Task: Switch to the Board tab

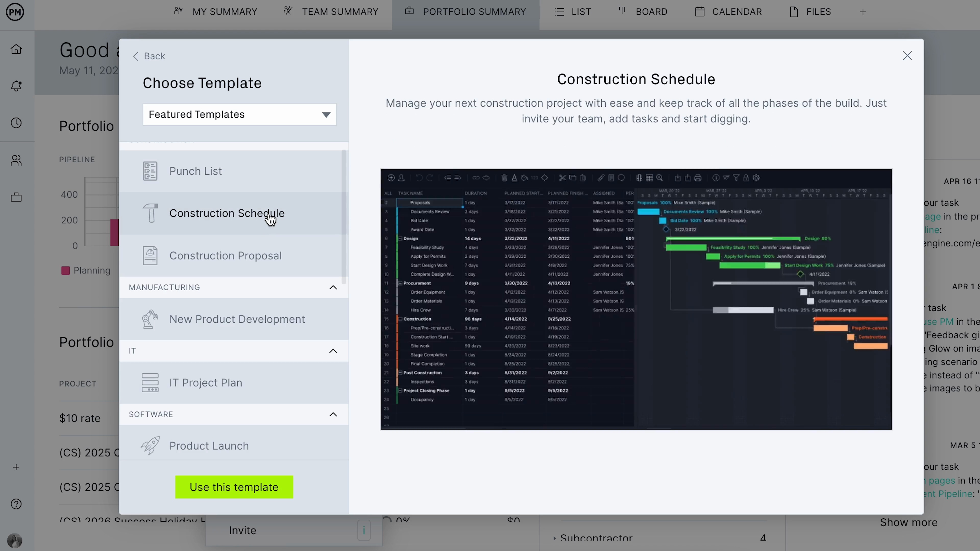Action: [643, 12]
